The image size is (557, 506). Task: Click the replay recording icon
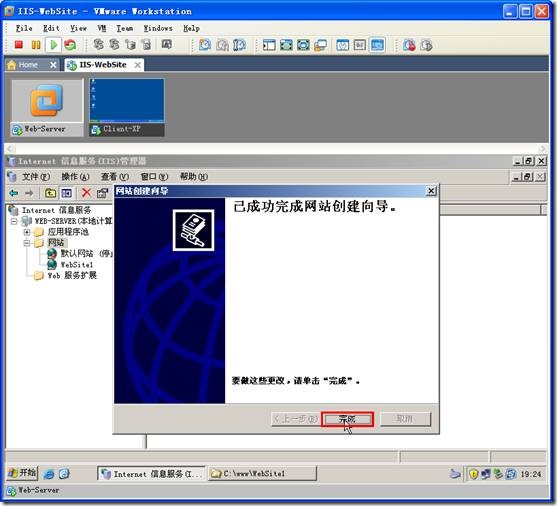pyautogui.click(x=426, y=45)
